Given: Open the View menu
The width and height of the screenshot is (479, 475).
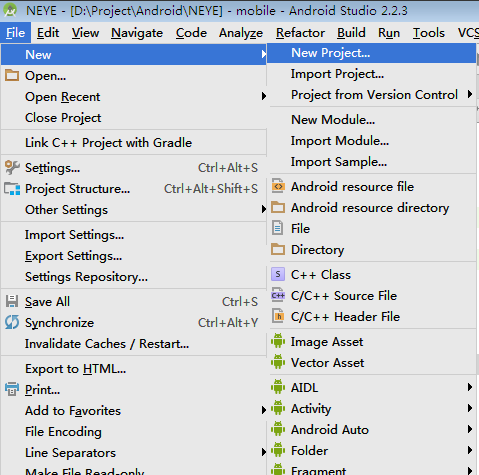Looking at the screenshot, I should 85,33.
